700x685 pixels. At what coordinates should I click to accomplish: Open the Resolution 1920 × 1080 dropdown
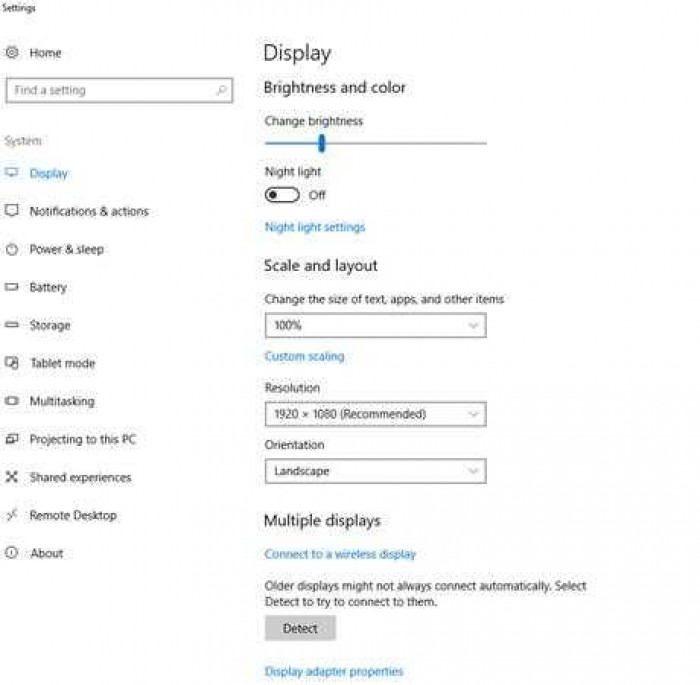pos(375,414)
